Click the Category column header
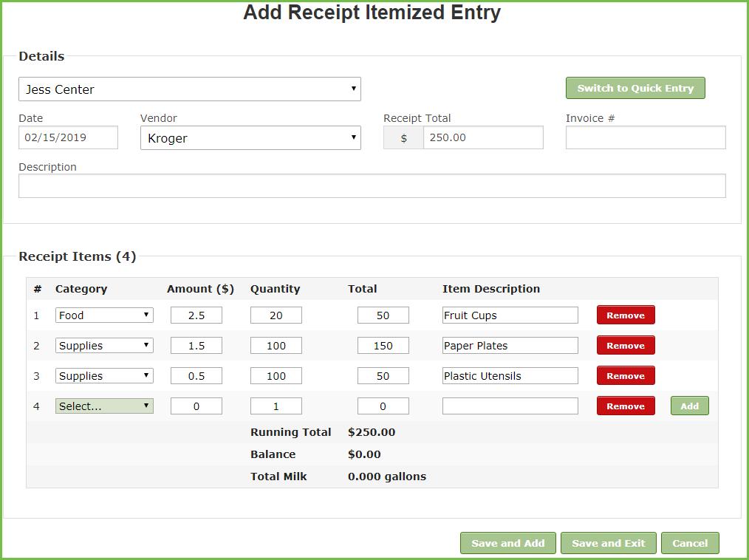Image resolution: width=749 pixels, height=560 pixels. coord(81,289)
